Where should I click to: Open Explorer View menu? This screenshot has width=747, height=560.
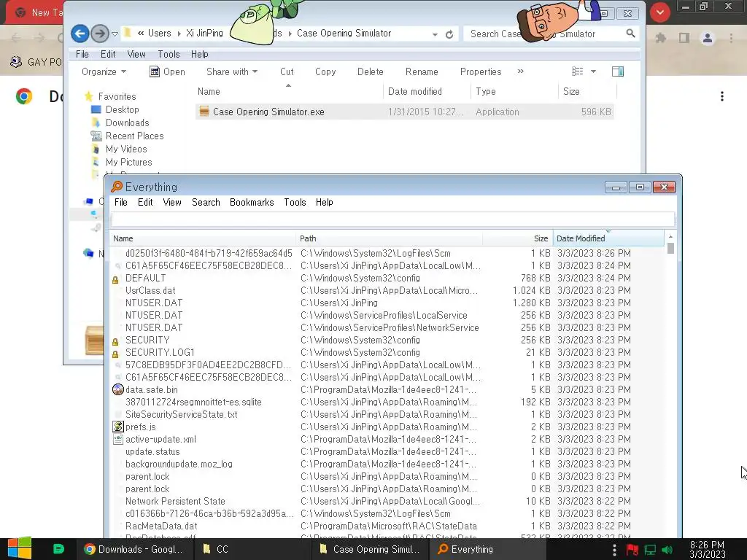pyautogui.click(x=136, y=54)
